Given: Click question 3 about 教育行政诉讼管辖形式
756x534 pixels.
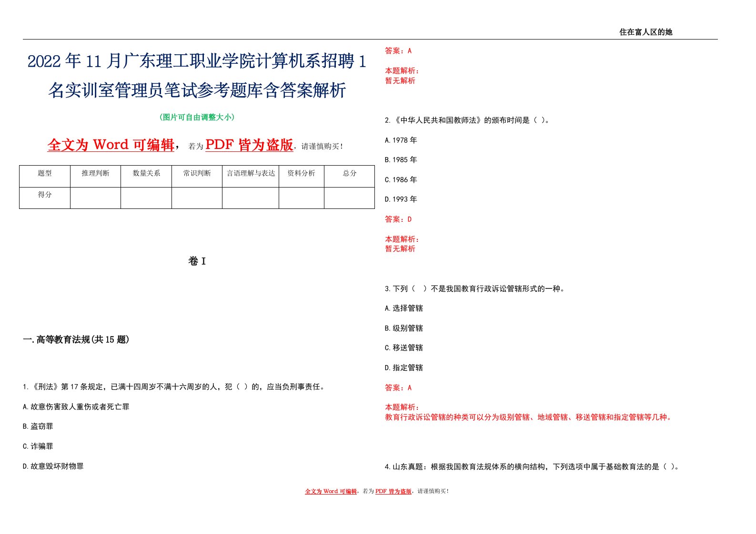Looking at the screenshot, I should tap(475, 289).
